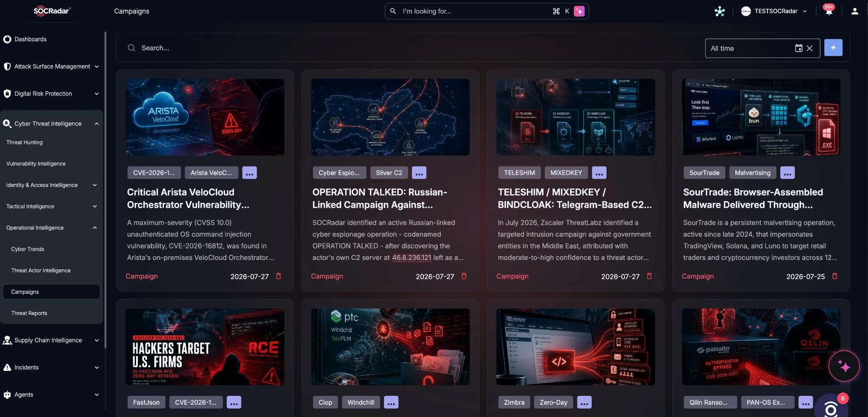Open the Arista VeloCloud card thumbnail
Viewport: 868px width, 417px height.
point(205,117)
